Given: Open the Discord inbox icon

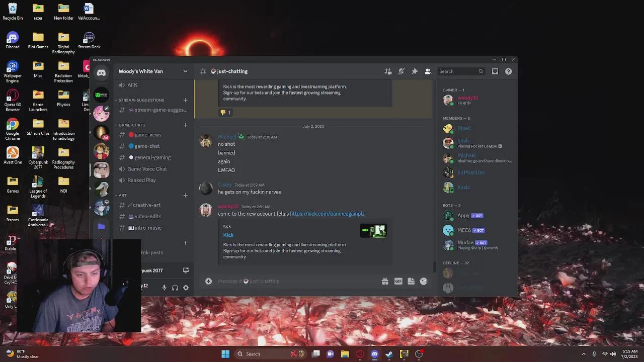Looking at the screenshot, I should tap(495, 71).
